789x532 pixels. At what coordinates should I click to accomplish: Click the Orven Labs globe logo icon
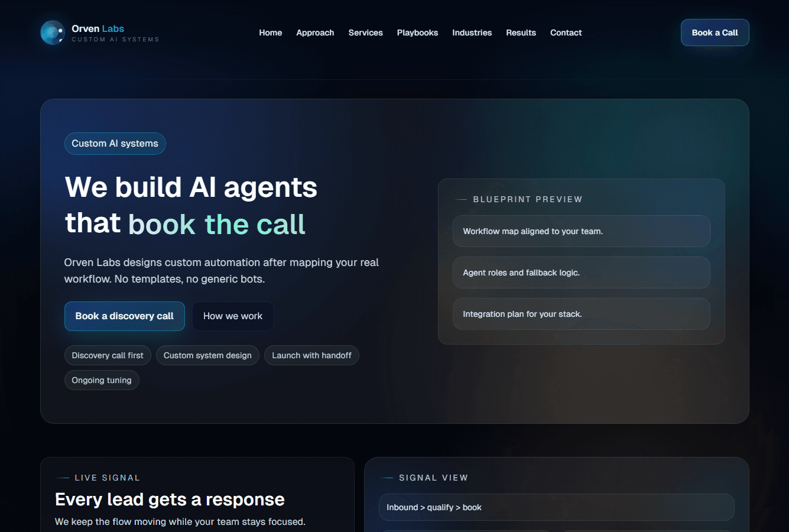tap(53, 33)
